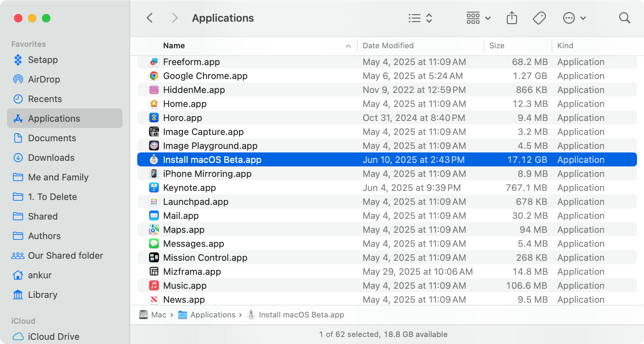
Task: Open 1. To Delete folder in sidebar
Action: (65, 197)
